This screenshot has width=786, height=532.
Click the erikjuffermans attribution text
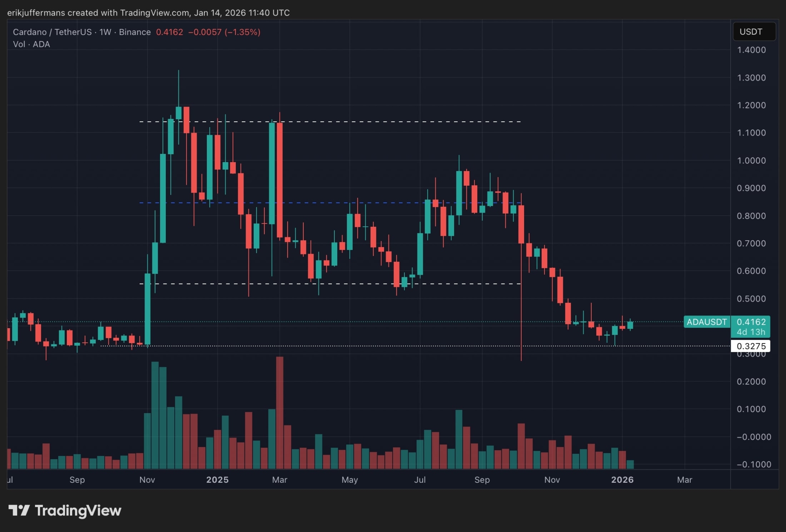click(36, 13)
